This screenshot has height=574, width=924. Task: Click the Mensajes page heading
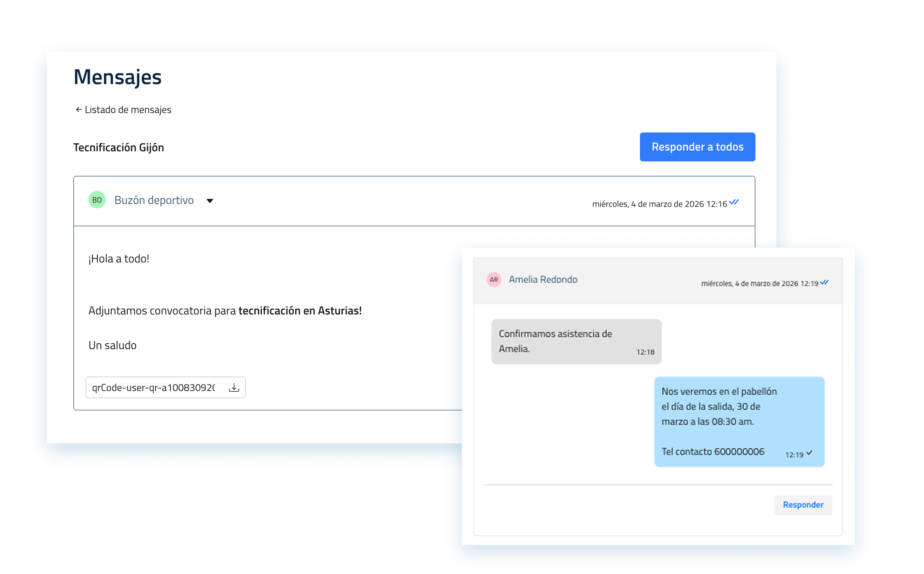point(118,77)
